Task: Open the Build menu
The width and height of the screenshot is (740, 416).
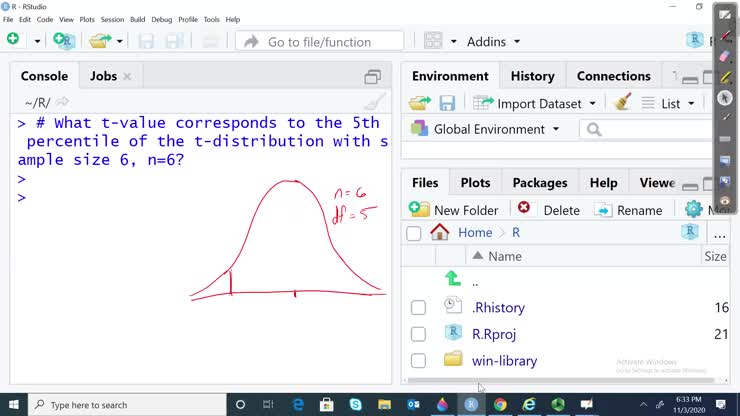Action: coord(137,19)
